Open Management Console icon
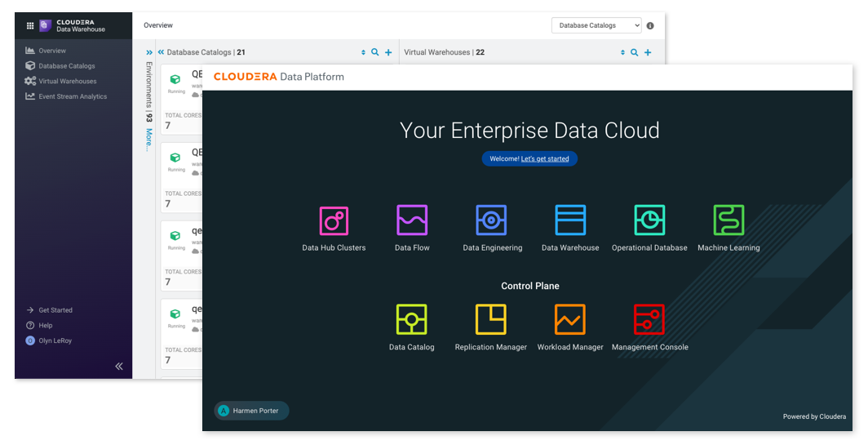Viewport: 868px width, 445px height. (649, 319)
